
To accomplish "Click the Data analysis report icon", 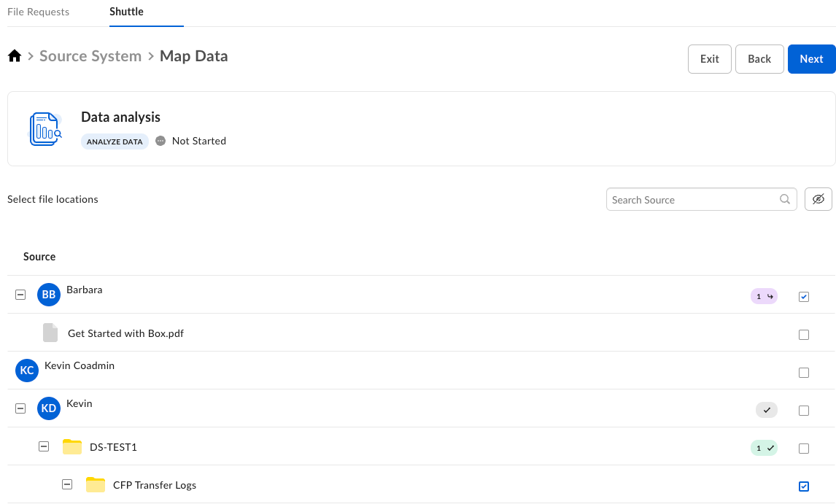I will coord(45,129).
